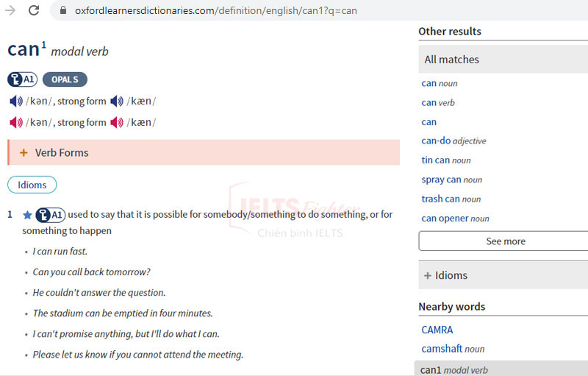Click the See more button
Viewport: 588px width, 376px height.
pos(505,241)
